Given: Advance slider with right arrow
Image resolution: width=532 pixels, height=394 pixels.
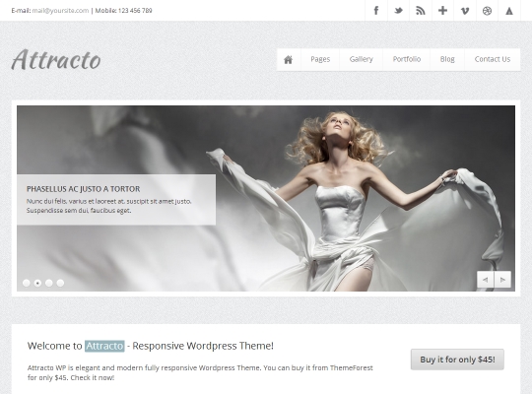Looking at the screenshot, I should 502,280.
